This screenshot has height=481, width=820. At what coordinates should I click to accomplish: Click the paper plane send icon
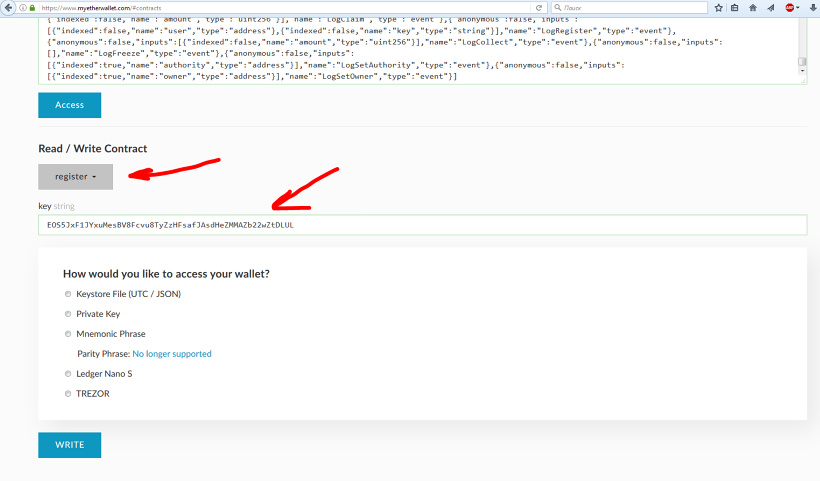pos(771,8)
